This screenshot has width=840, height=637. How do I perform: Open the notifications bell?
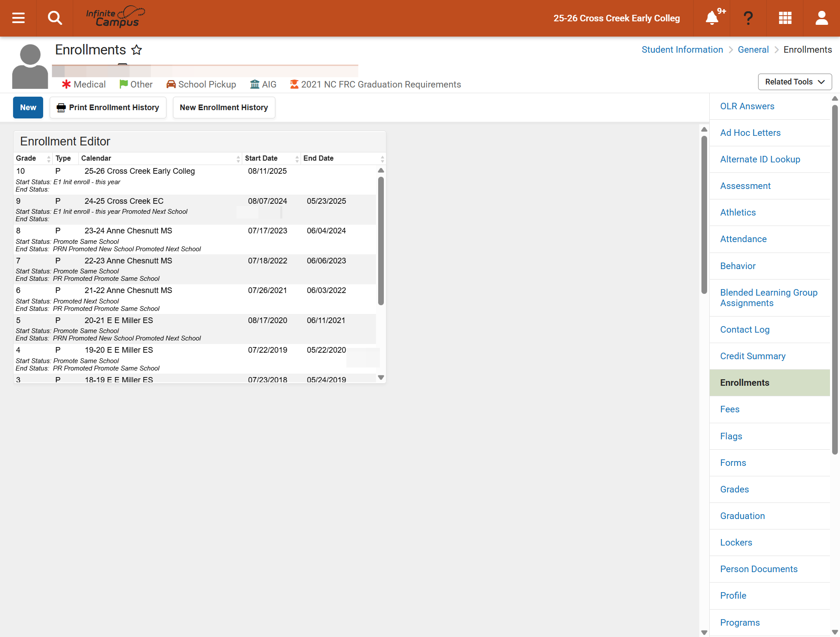point(712,18)
